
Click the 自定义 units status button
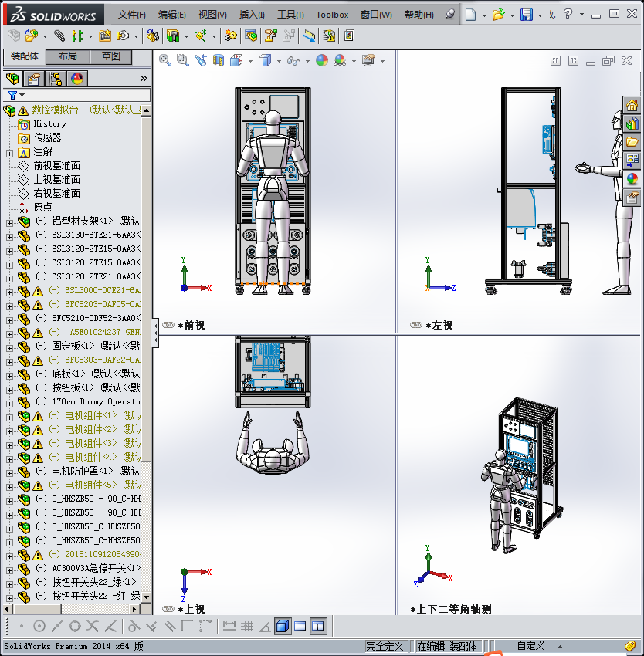pos(530,646)
